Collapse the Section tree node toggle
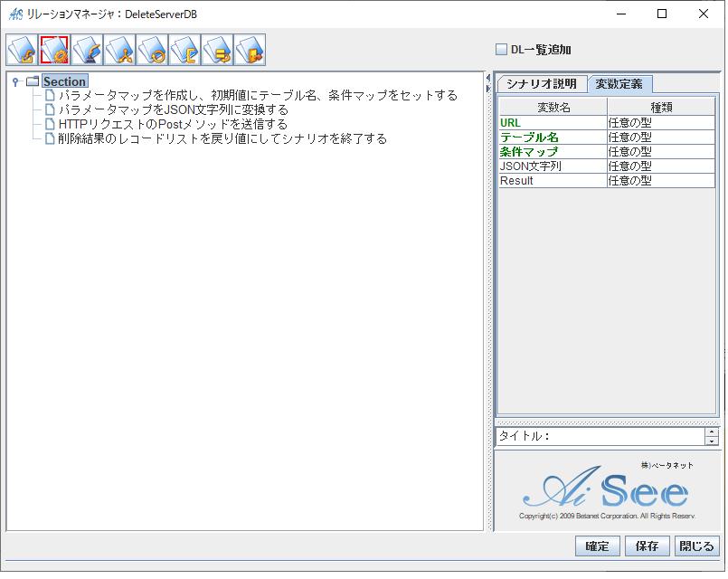 tap(15, 81)
